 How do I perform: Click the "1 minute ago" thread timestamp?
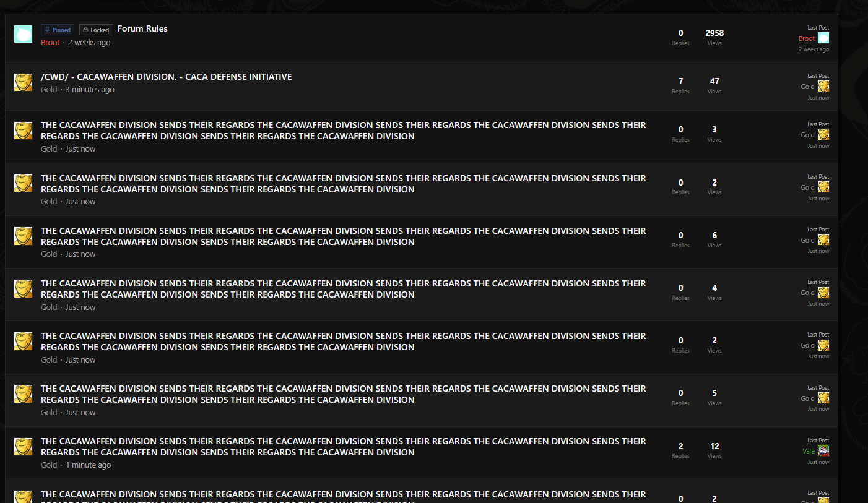[x=88, y=465]
